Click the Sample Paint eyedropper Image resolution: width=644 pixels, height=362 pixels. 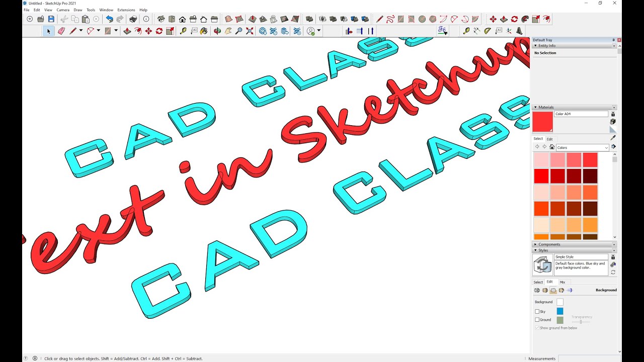[x=613, y=137]
